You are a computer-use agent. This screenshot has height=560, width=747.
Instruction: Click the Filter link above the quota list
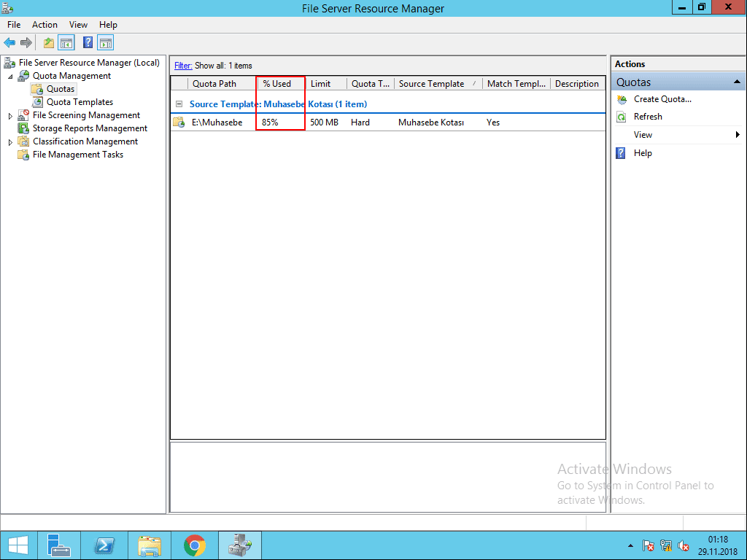tap(182, 65)
